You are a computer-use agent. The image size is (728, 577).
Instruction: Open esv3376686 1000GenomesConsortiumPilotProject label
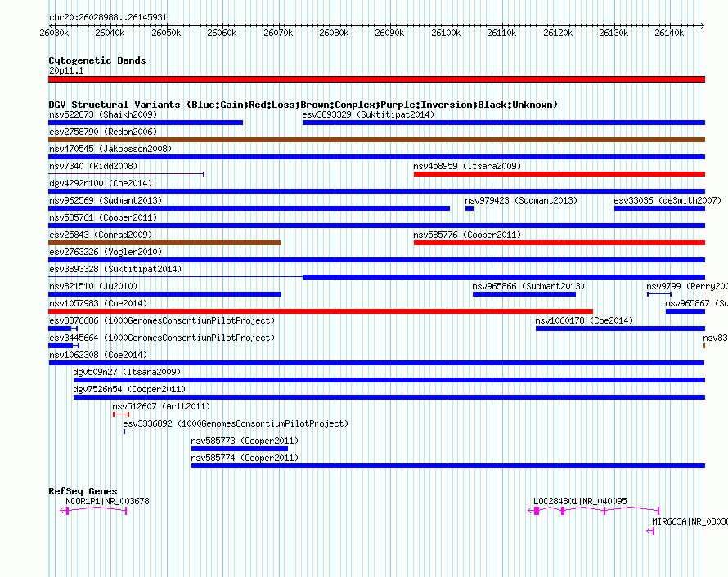(x=162, y=320)
